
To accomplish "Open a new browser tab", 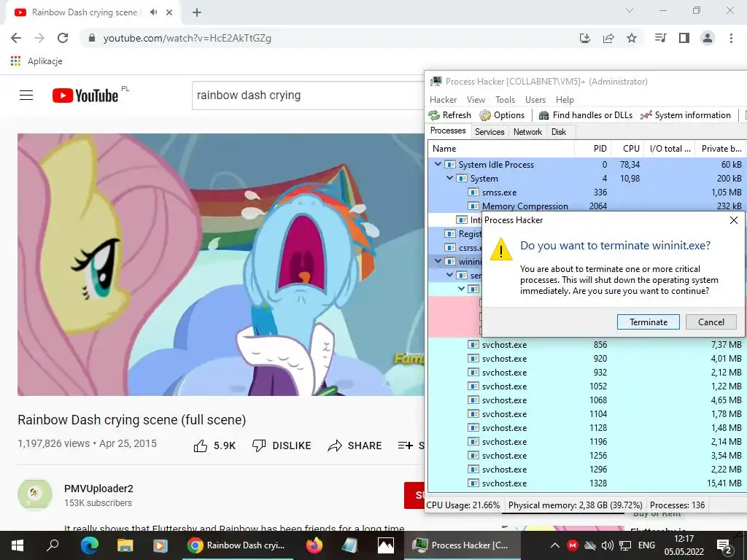I will tap(197, 12).
